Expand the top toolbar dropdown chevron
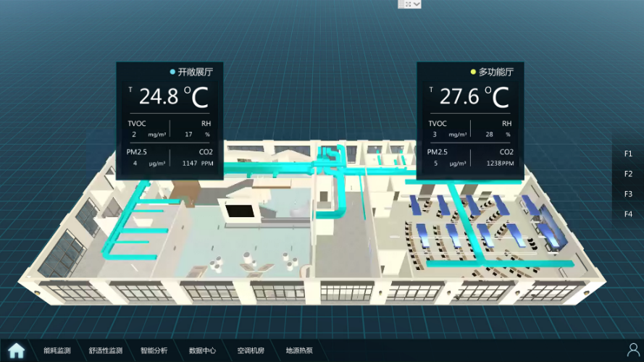644x362 pixels. [417, 4]
